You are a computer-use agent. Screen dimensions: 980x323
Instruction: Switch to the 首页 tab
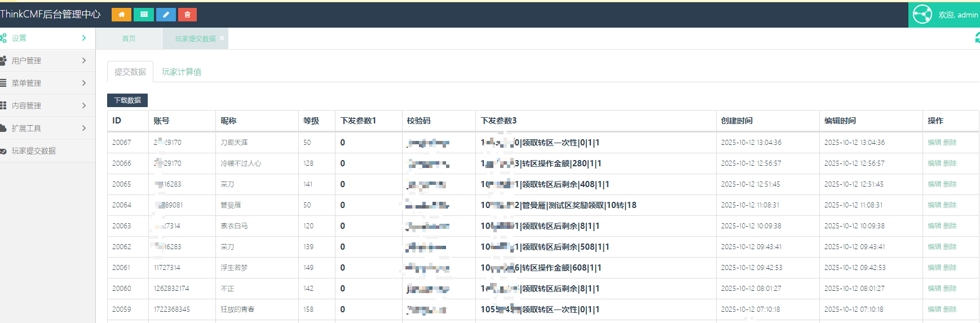tap(129, 39)
